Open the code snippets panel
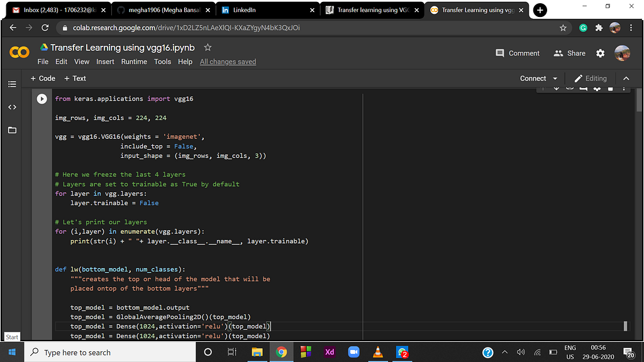644x362 pixels. [12, 107]
